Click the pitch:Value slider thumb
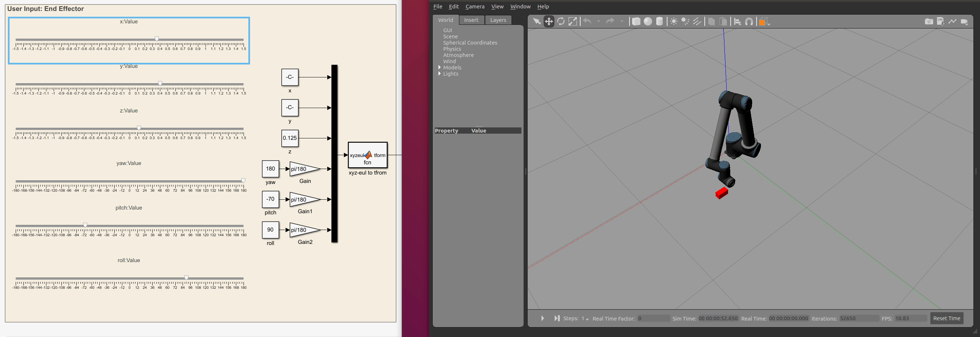The image size is (980, 337). [x=85, y=225]
